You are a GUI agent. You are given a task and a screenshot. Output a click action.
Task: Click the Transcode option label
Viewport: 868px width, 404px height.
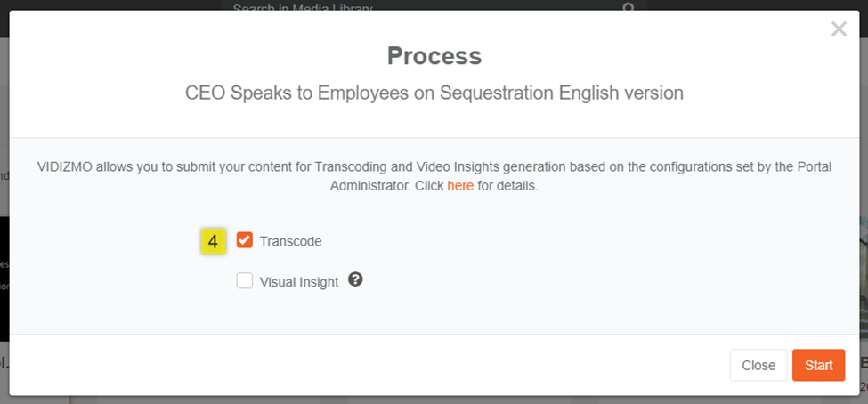point(290,241)
